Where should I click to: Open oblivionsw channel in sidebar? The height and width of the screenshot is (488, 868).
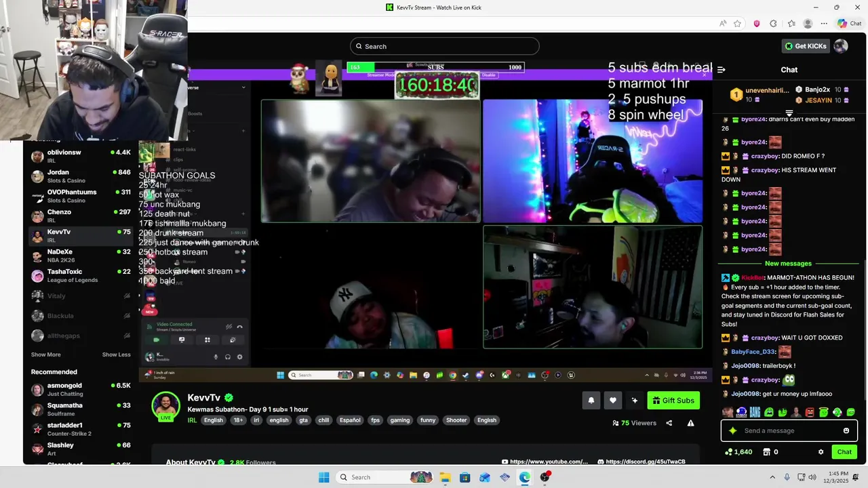click(81, 156)
